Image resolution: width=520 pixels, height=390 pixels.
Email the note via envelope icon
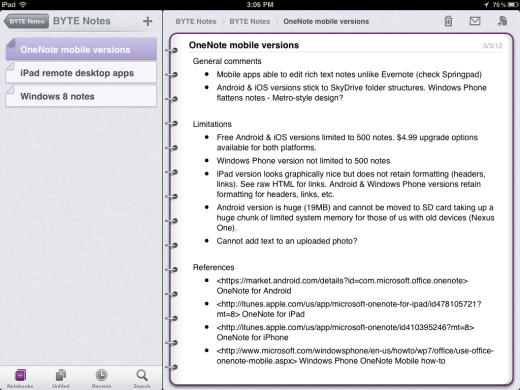[x=475, y=21]
